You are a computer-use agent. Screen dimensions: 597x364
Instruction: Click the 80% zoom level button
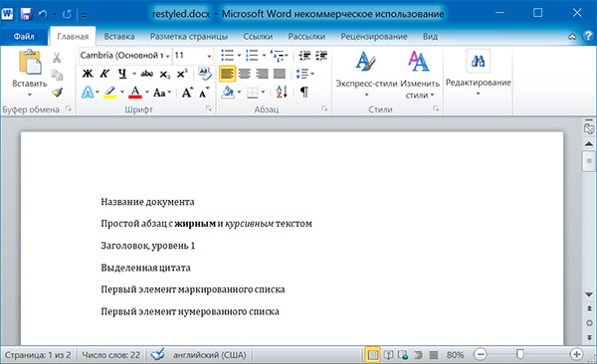(455, 355)
